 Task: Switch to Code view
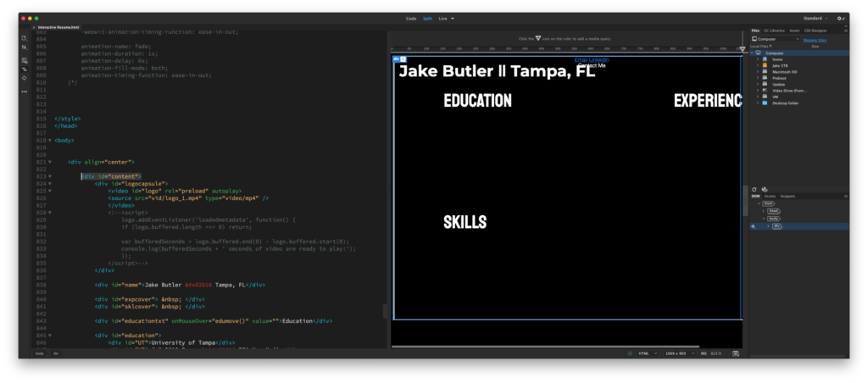pyautogui.click(x=411, y=18)
